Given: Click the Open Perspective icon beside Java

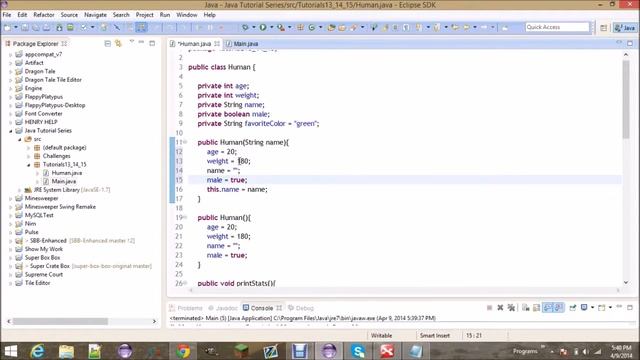Looking at the screenshot, I should (x=603, y=28).
